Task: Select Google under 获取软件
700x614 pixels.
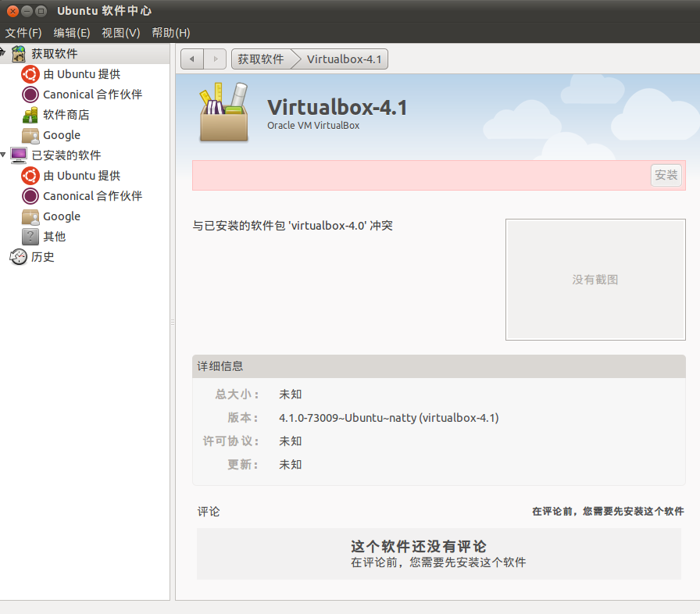Action: click(62, 135)
